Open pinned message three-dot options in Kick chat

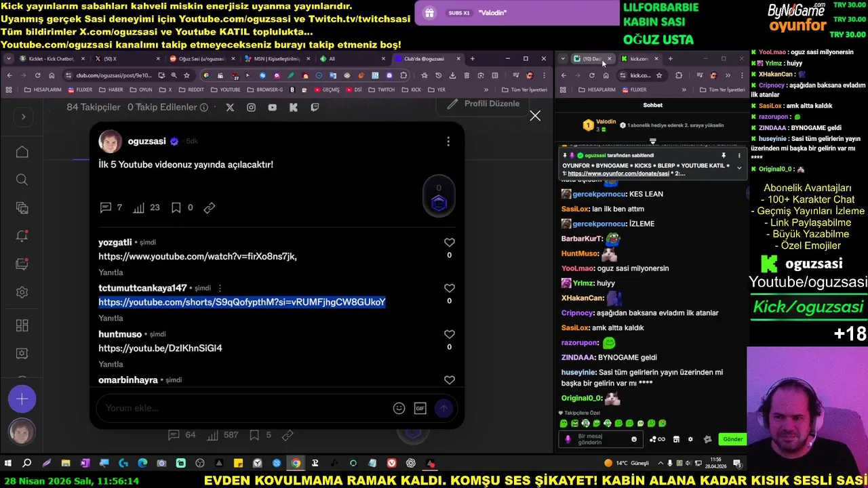pos(739,155)
